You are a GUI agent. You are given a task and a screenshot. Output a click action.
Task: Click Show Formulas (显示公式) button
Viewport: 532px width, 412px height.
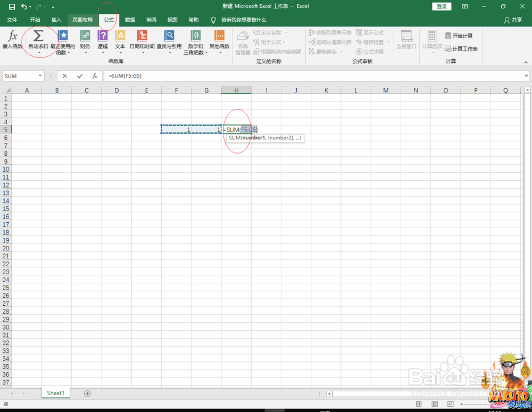pos(370,32)
